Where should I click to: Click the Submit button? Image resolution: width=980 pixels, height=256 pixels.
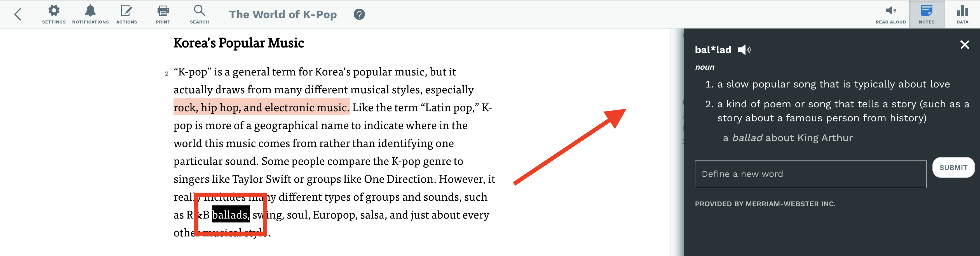pos(953,167)
